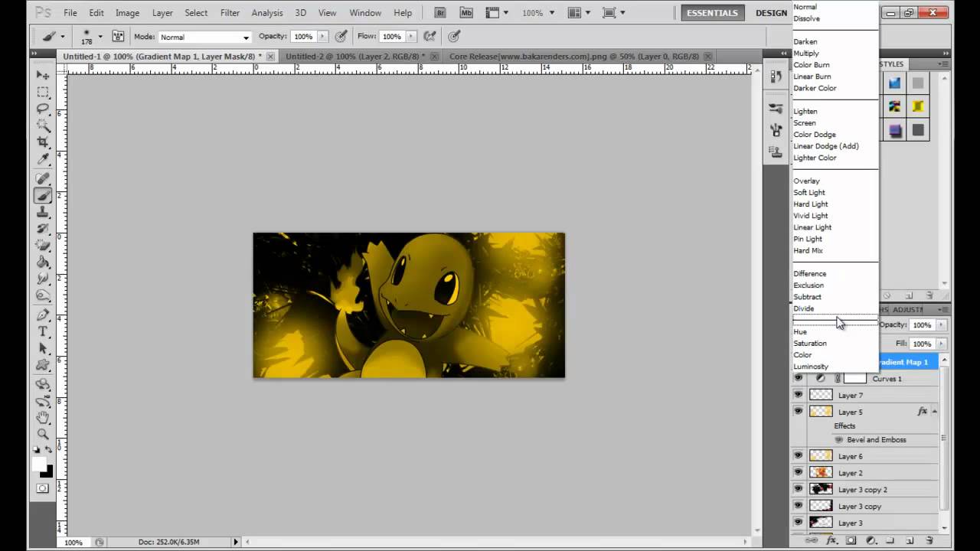Open the layer Fill slider arrow
Viewport: 980px width, 551px height.
(x=941, y=344)
